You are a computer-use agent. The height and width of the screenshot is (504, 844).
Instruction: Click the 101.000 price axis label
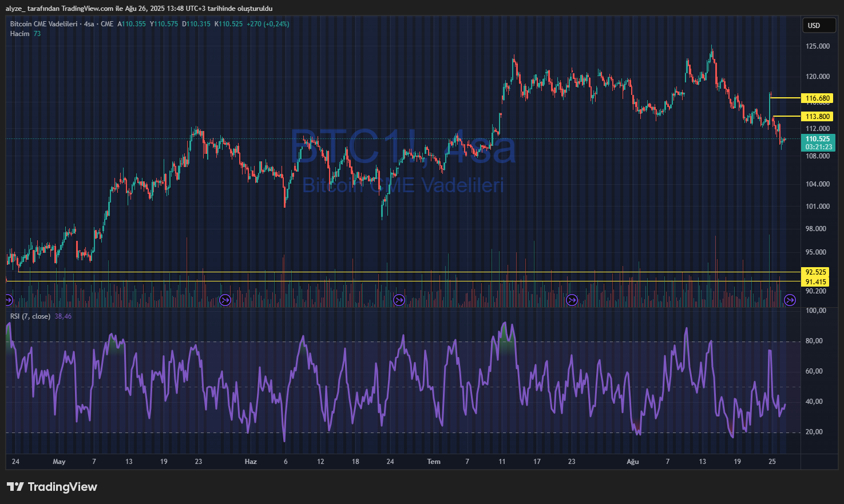pos(818,207)
